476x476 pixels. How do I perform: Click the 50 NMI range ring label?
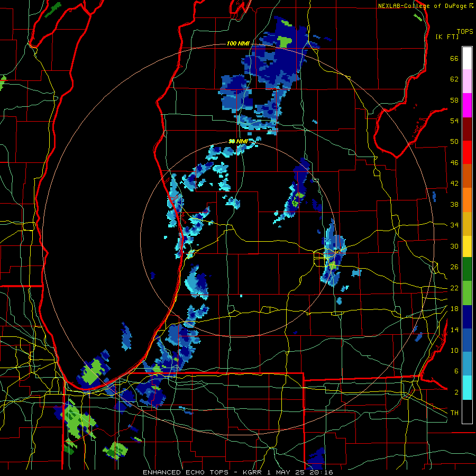(x=238, y=141)
